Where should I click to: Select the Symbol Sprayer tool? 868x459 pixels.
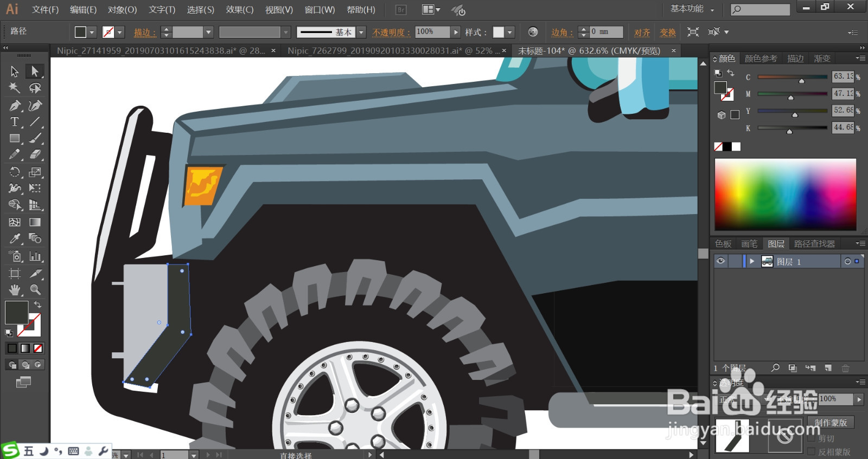click(x=15, y=256)
